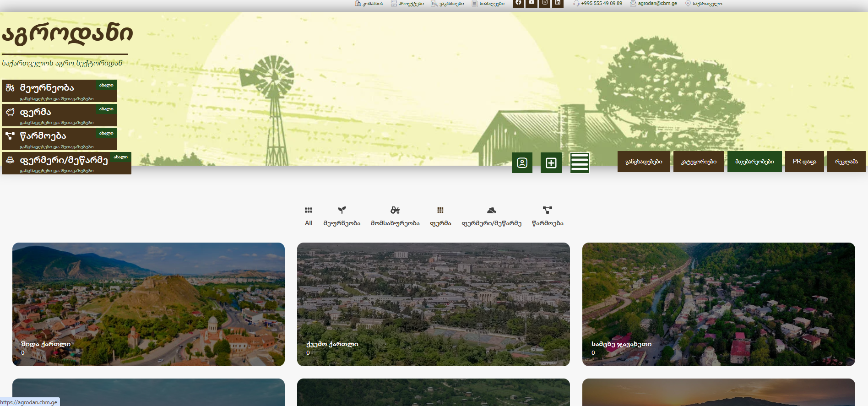Open the კატეგორიები button

point(698,162)
